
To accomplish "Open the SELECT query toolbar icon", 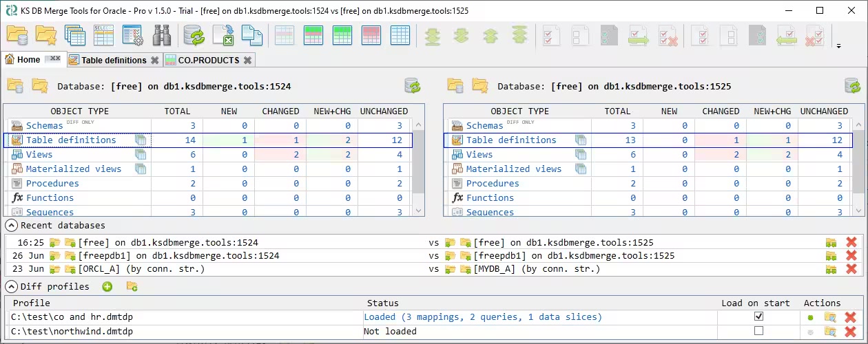I will click(103, 36).
